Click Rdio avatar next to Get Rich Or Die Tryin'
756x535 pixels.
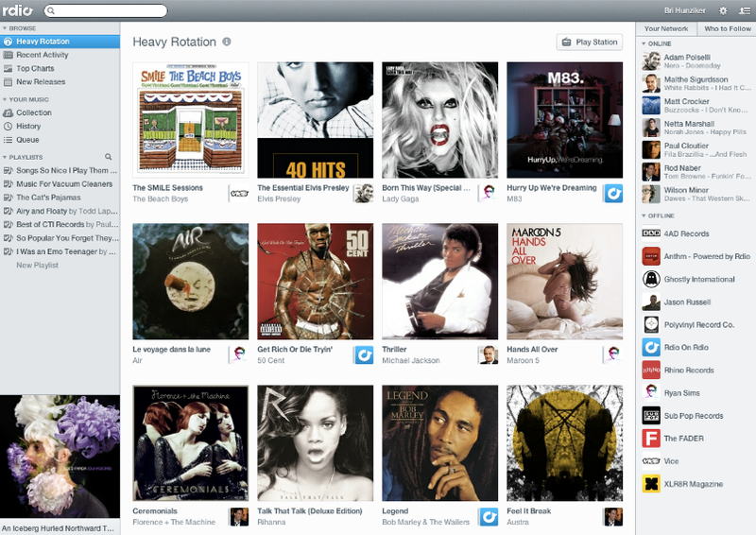coord(364,355)
